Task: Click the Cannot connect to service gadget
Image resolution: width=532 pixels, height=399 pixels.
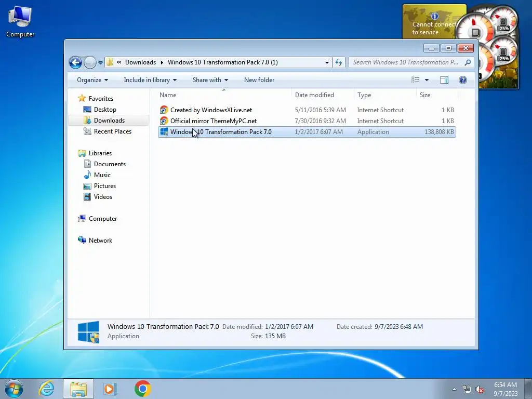Action: coord(431,22)
